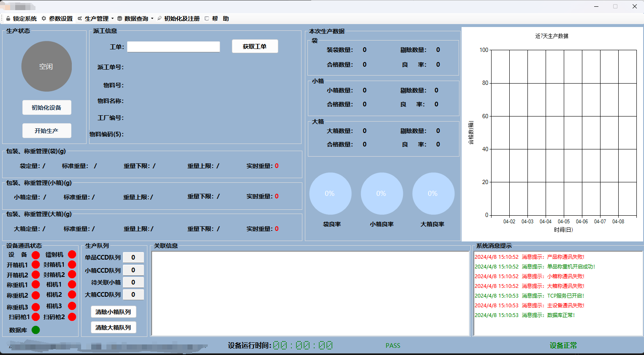Click the 开始生产 button
The height and width of the screenshot is (355, 644).
click(46, 131)
